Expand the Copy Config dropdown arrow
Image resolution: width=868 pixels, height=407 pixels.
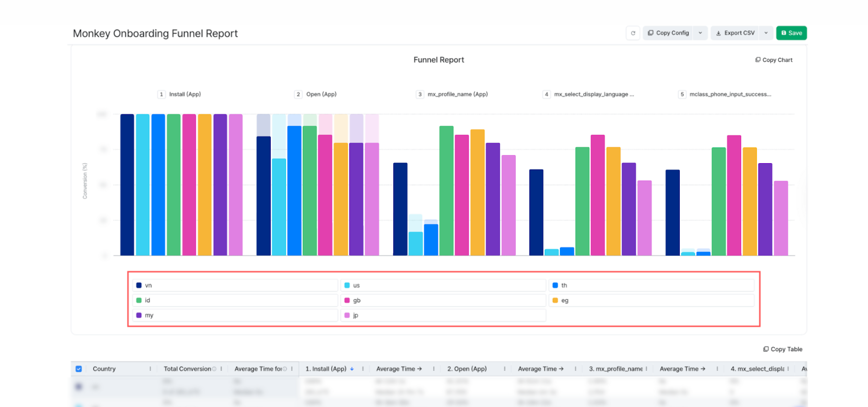coord(700,33)
